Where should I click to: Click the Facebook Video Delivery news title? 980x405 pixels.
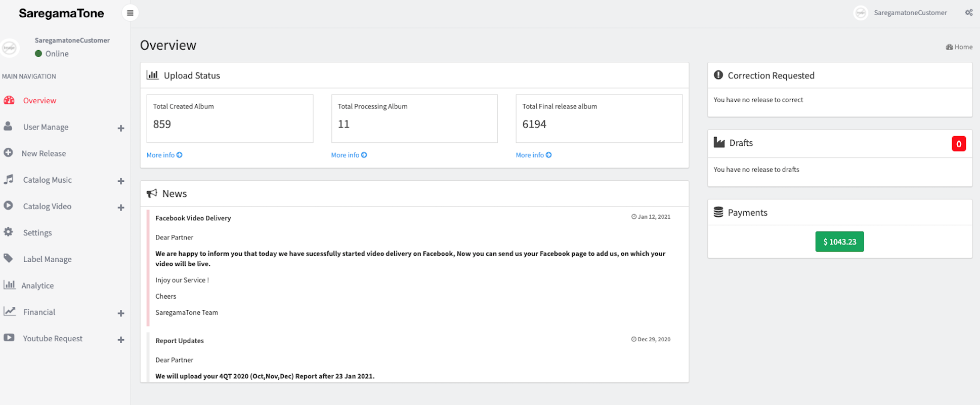pos(193,218)
